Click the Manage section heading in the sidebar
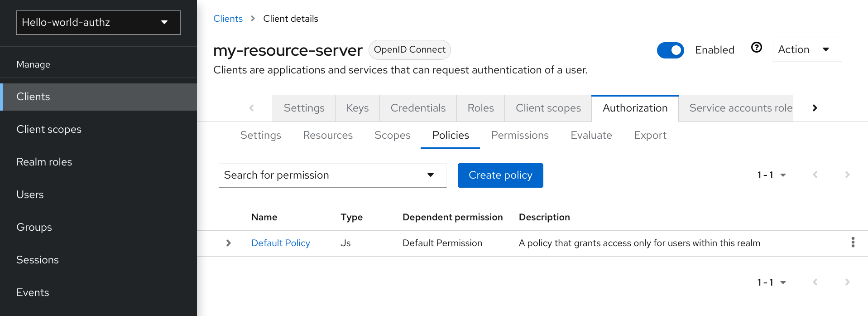 pyautogui.click(x=33, y=64)
